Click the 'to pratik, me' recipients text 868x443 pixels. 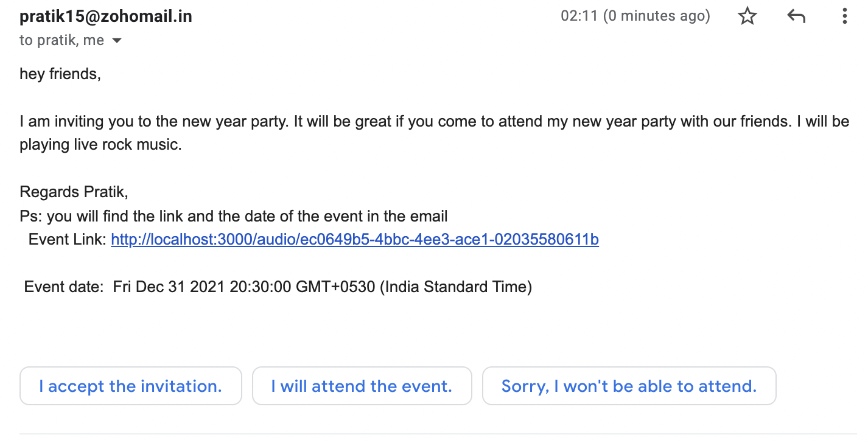point(61,41)
